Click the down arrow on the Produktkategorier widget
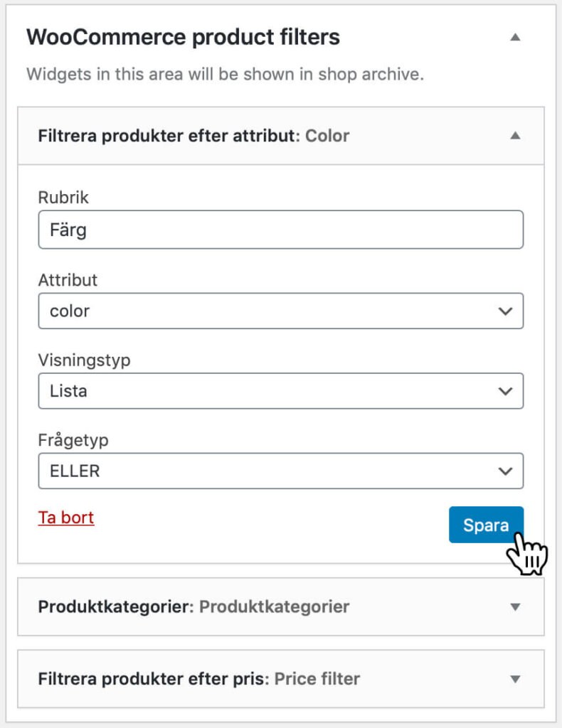 (514, 606)
